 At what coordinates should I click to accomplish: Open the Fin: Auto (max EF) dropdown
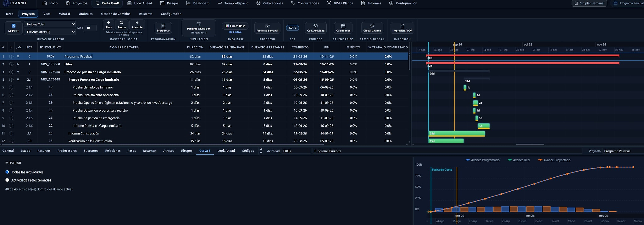(x=50, y=32)
